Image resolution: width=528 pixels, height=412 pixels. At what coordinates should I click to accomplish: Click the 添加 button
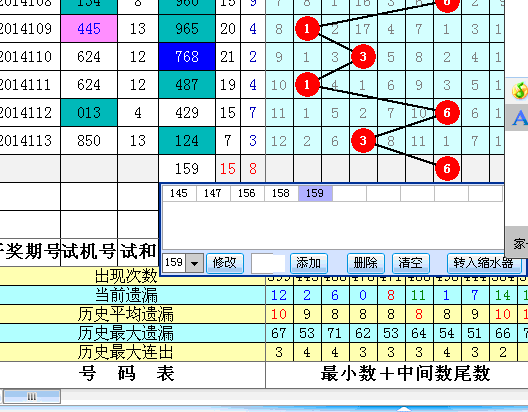(308, 263)
